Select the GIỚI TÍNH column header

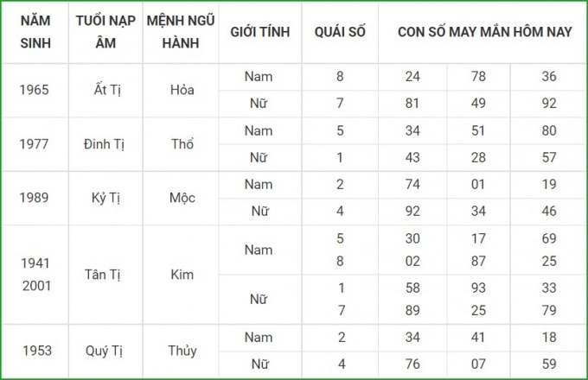pyautogui.click(x=260, y=32)
